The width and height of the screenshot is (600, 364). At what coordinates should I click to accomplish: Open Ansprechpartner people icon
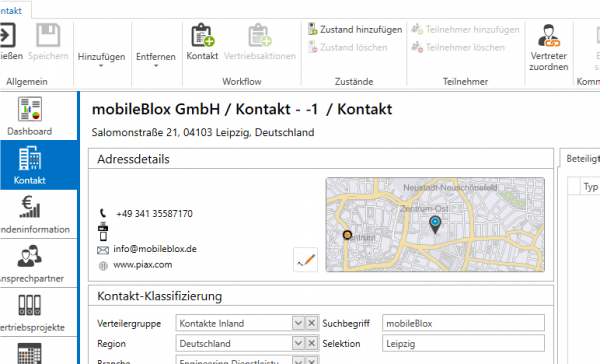(29, 256)
